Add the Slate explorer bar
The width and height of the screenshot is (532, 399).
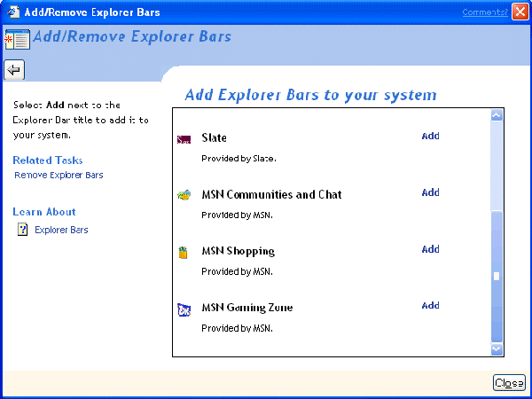(x=430, y=136)
